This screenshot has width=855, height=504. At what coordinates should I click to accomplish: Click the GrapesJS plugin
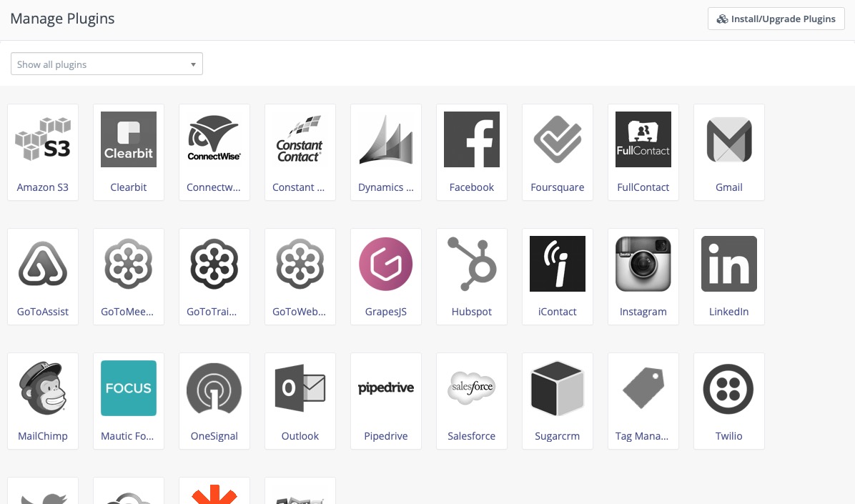pyautogui.click(x=386, y=276)
